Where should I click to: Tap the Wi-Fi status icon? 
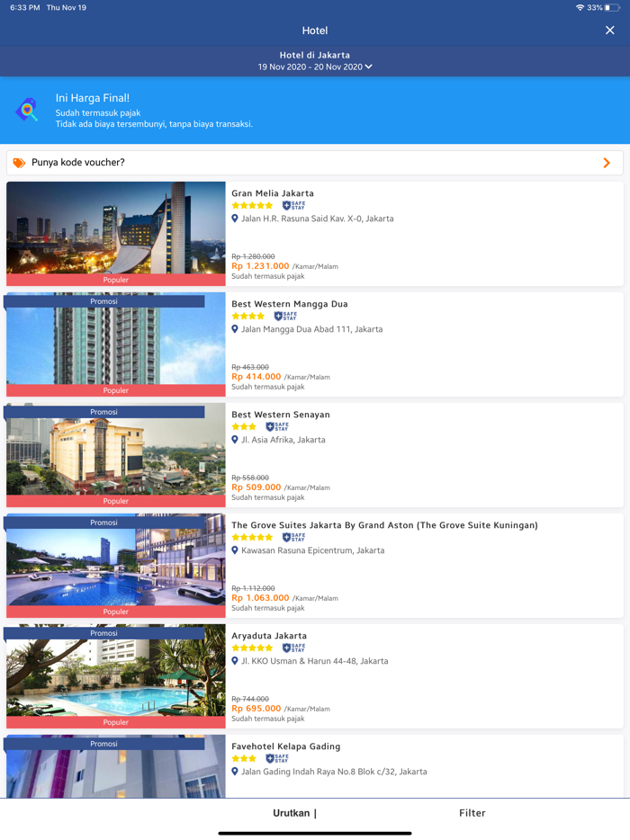580,7
